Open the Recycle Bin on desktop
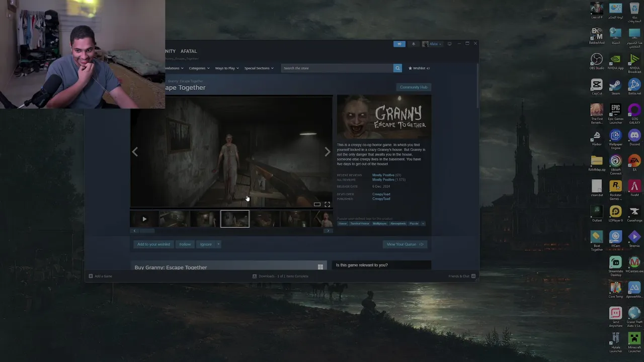Screen dimensions: 644x362 [634, 13]
